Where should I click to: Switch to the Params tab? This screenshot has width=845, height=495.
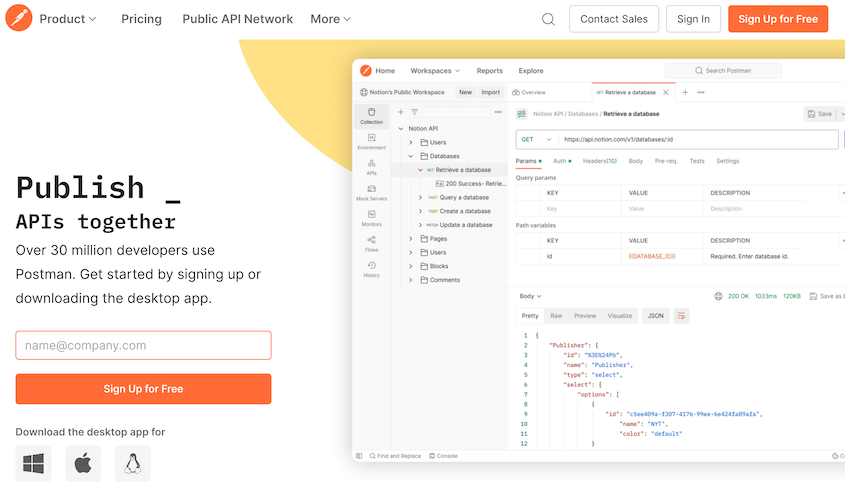(x=528, y=161)
